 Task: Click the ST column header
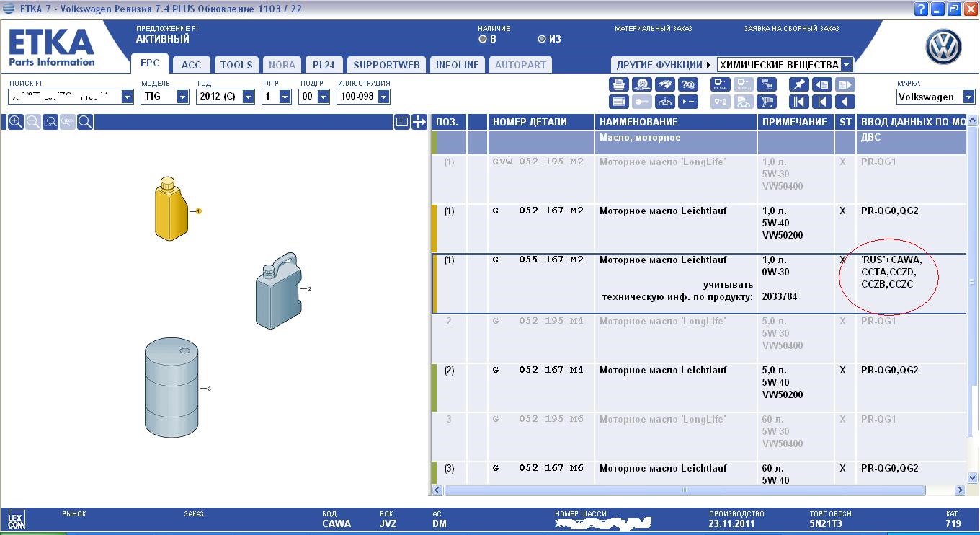tap(845, 122)
